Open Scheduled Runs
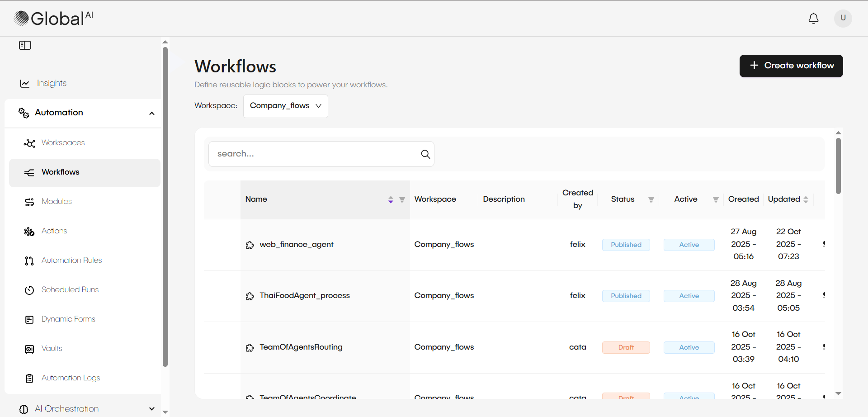The height and width of the screenshot is (417, 868). (70, 290)
